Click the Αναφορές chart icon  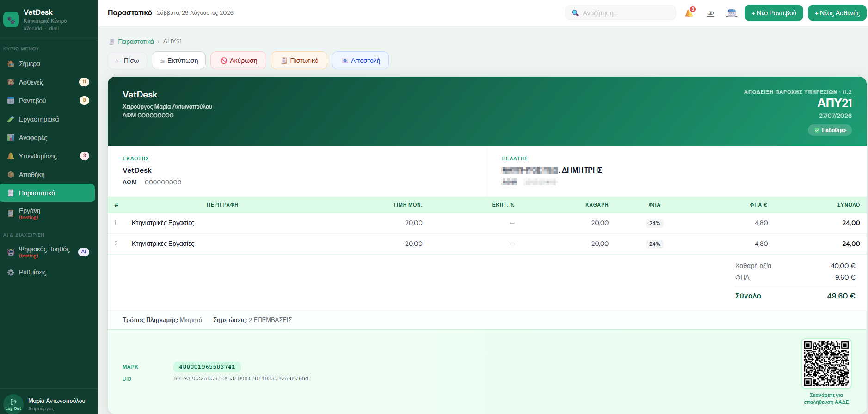tap(11, 138)
